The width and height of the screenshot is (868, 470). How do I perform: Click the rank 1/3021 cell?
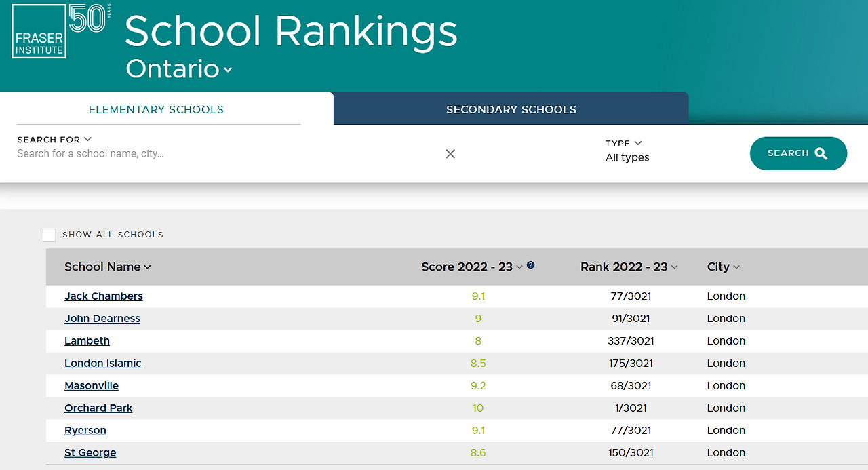click(x=631, y=408)
